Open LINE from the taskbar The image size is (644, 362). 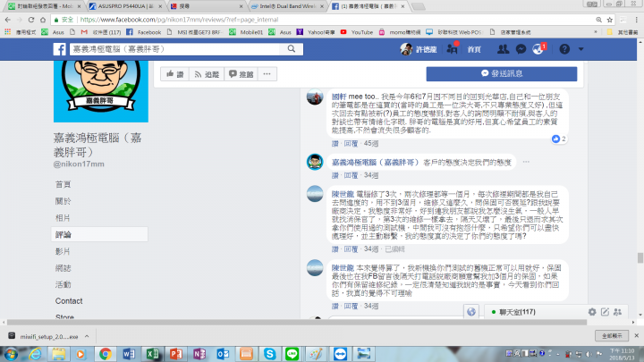(292, 354)
